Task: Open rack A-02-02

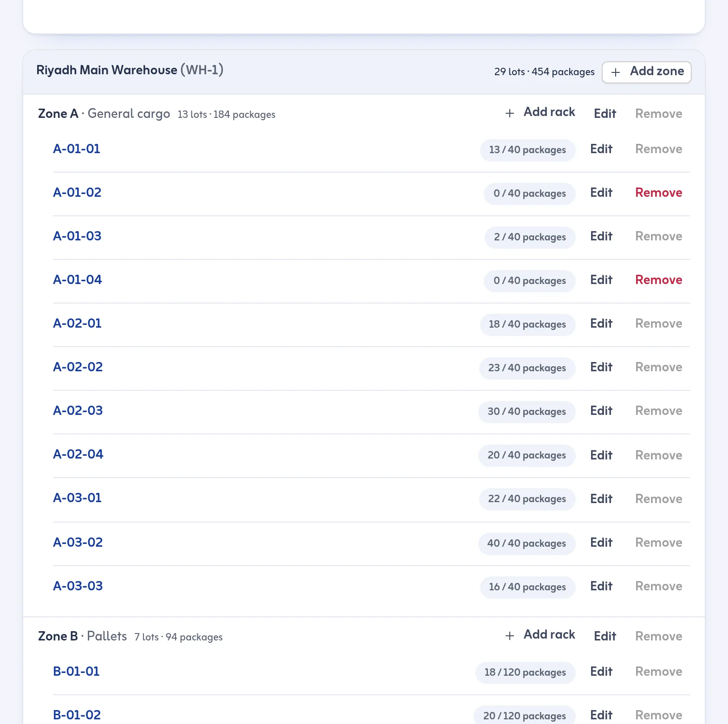Action: tap(78, 367)
